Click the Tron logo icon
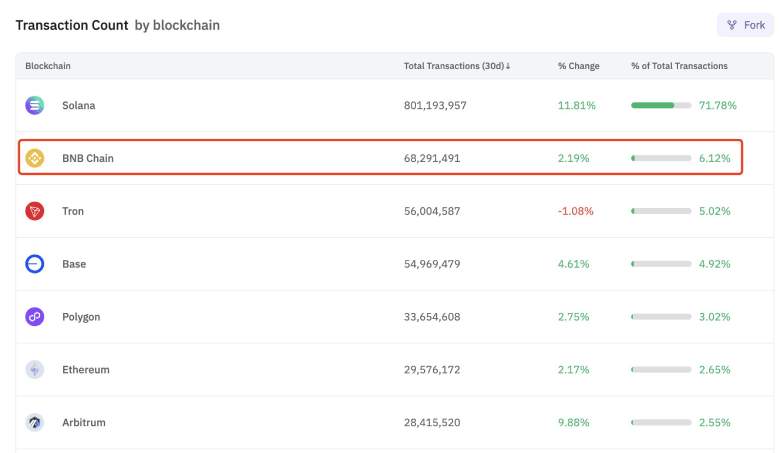This screenshot has width=780, height=453. click(35, 211)
